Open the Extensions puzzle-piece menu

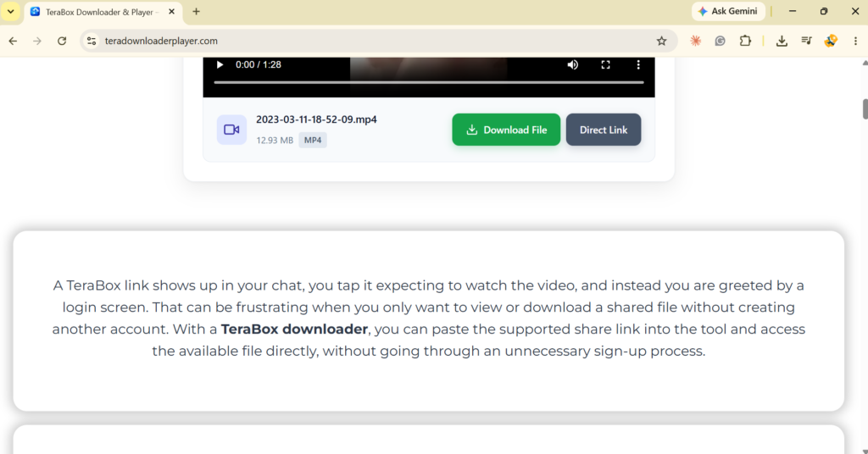pos(745,41)
